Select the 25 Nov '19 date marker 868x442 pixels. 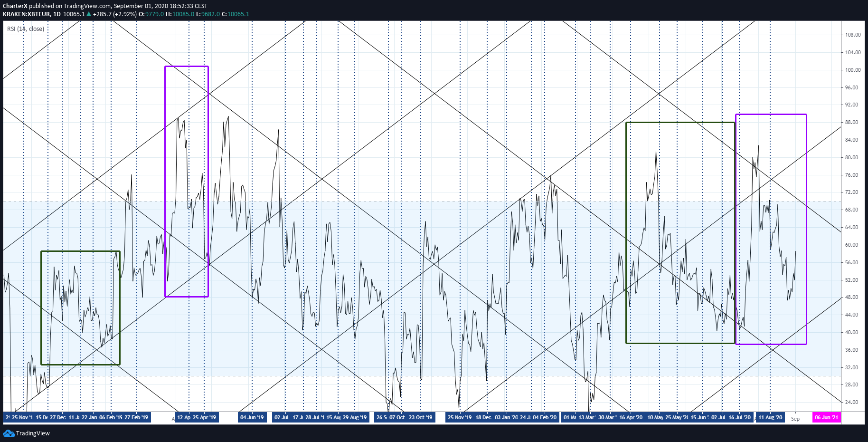point(460,417)
